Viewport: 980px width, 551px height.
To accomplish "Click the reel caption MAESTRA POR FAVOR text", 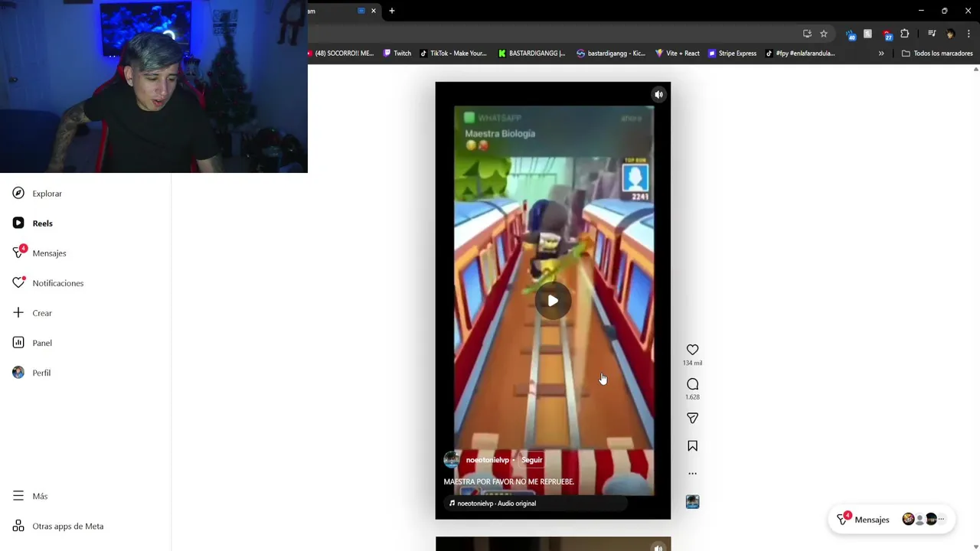I will tap(508, 482).
